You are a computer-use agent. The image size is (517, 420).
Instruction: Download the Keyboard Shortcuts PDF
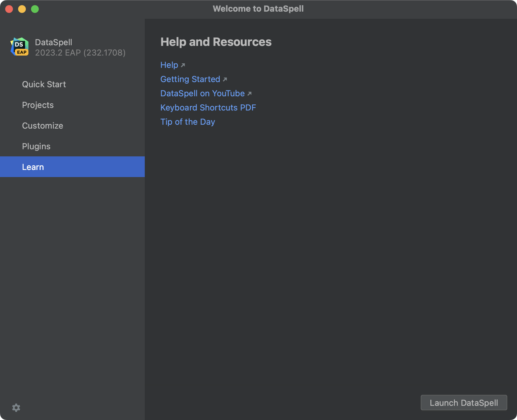(208, 108)
